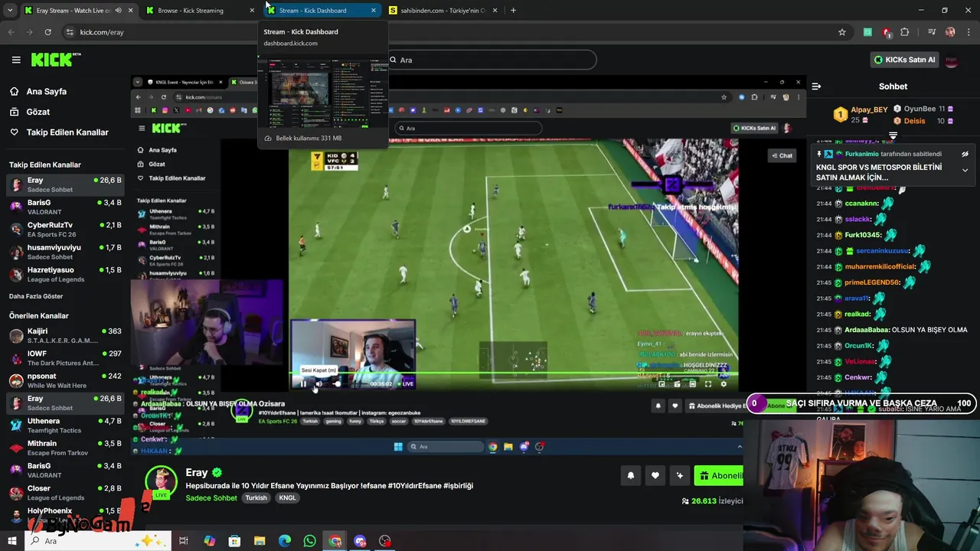Open CyberRulzTv channel in sidebar
The height and width of the screenshot is (551, 980).
pos(64,230)
